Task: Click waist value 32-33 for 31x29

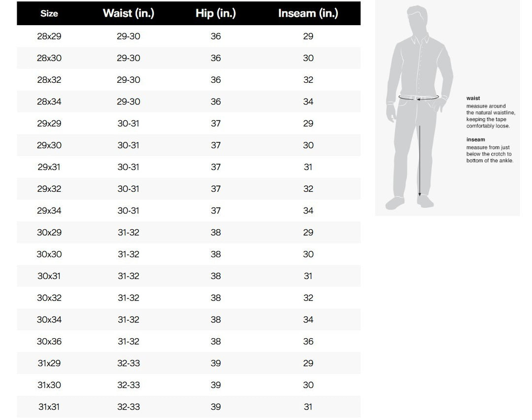Action: tap(129, 363)
